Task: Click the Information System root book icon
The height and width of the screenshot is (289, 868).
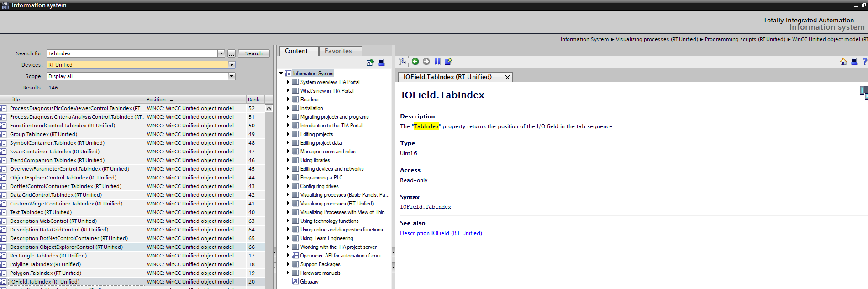Action: coord(288,74)
